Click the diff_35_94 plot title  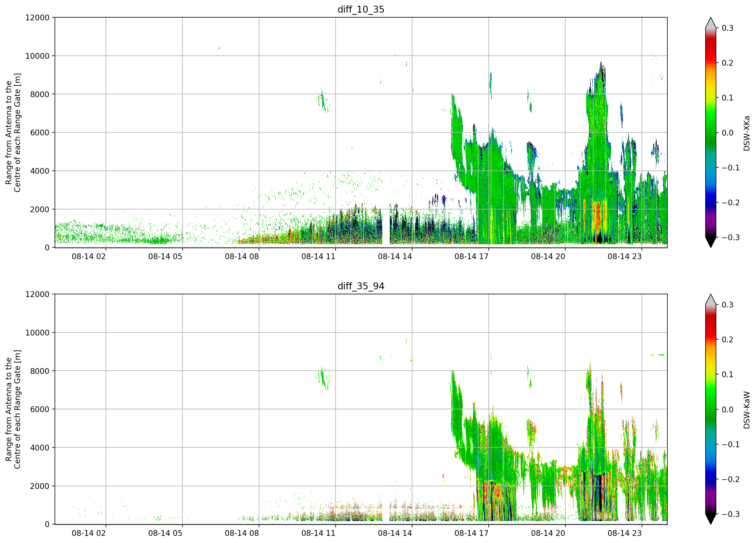pos(361,286)
